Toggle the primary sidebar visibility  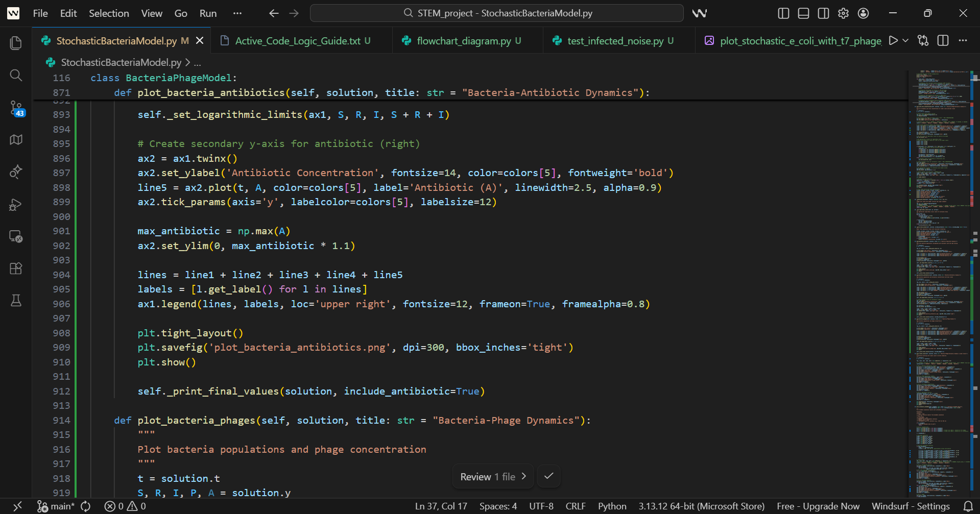[x=783, y=13]
